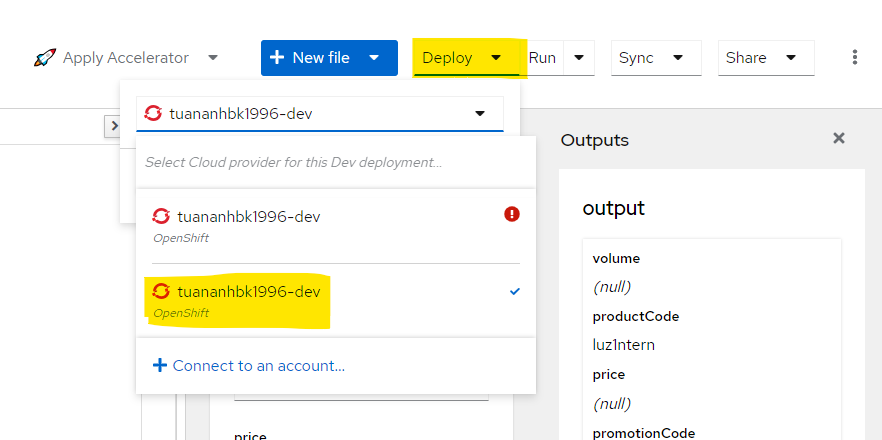Click the OpenShift logo in the combo box
This screenshot has height=440, width=882.
click(152, 114)
